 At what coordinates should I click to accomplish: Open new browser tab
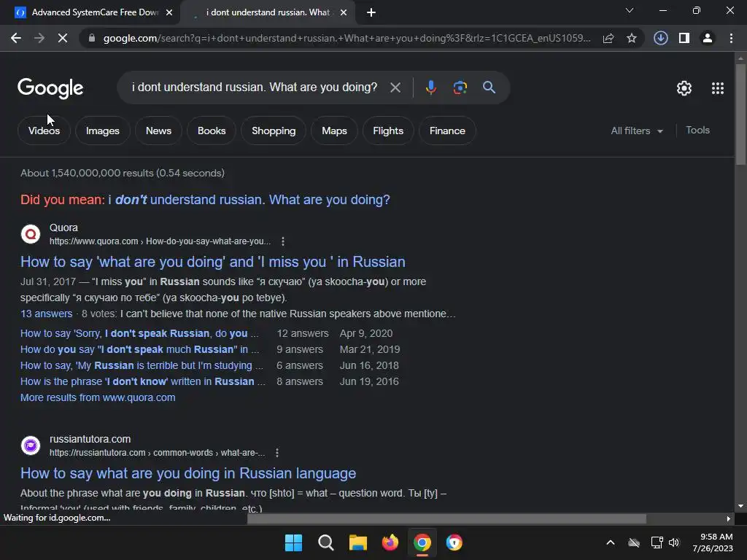point(371,12)
